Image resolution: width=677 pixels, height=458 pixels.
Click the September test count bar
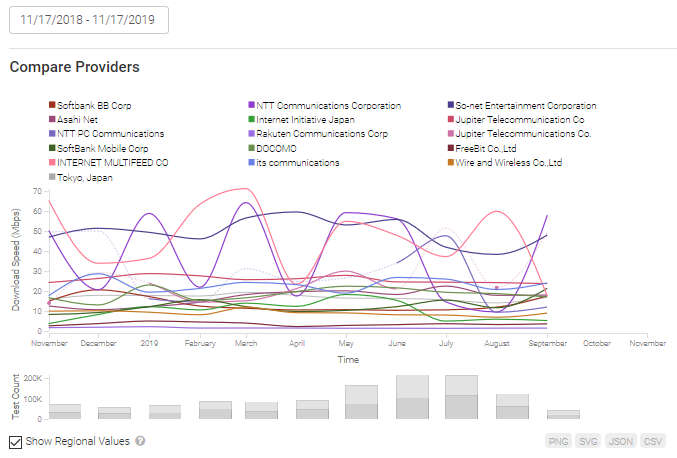pyautogui.click(x=563, y=414)
